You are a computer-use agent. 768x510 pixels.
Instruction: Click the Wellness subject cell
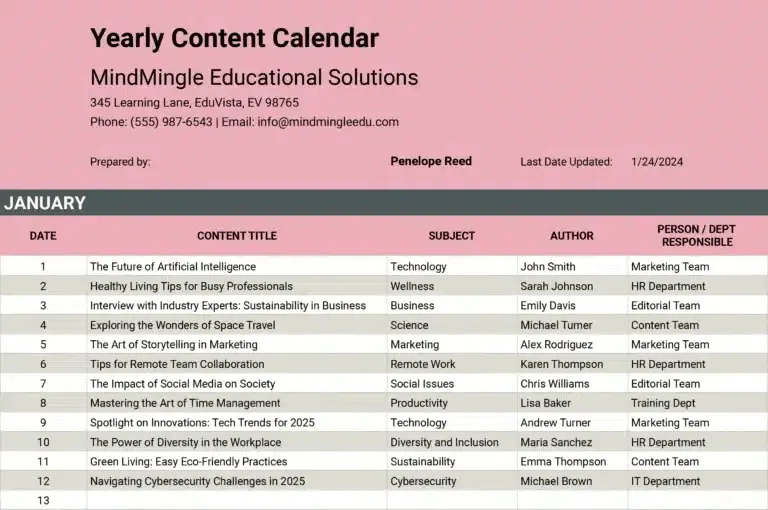(x=452, y=286)
